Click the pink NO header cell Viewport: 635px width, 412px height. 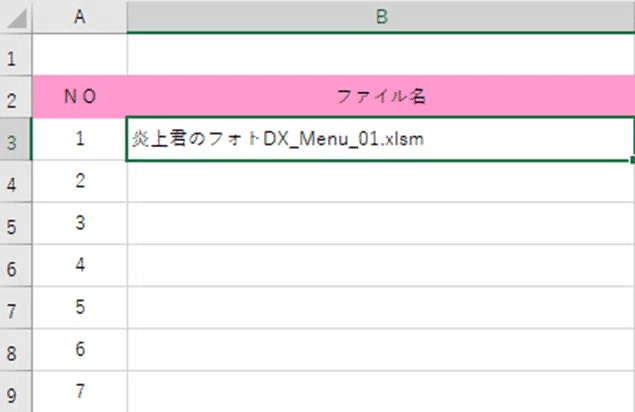pos(80,96)
